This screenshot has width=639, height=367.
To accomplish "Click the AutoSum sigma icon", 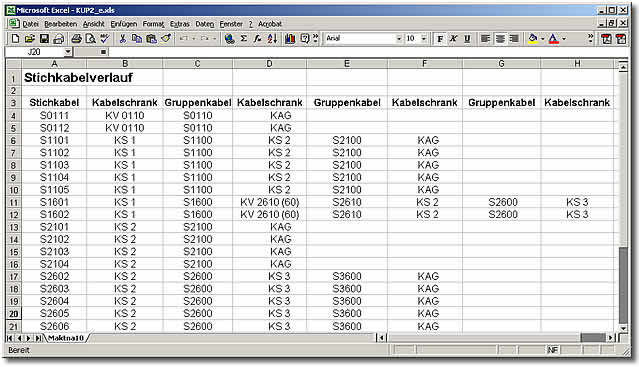I will [244, 39].
